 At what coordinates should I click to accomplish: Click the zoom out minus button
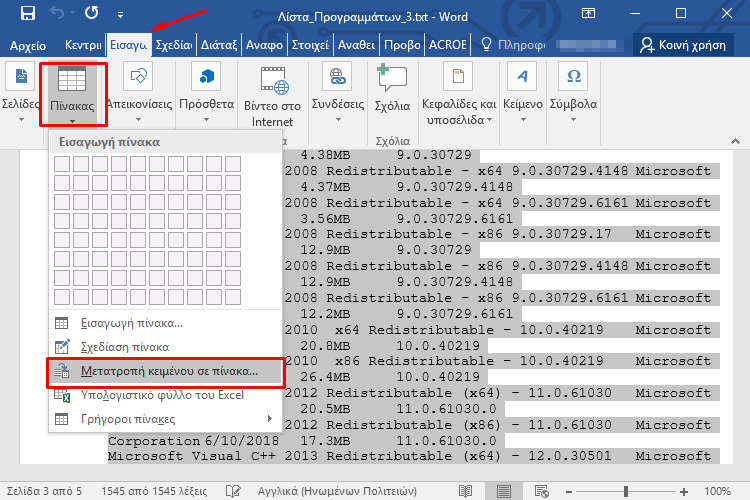pos(569,492)
